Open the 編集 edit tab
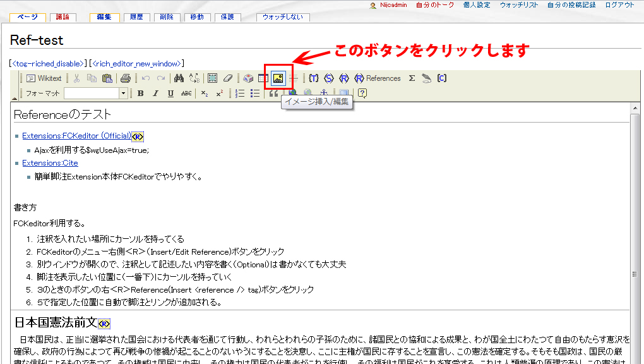The height and width of the screenshot is (364, 644). point(104,17)
